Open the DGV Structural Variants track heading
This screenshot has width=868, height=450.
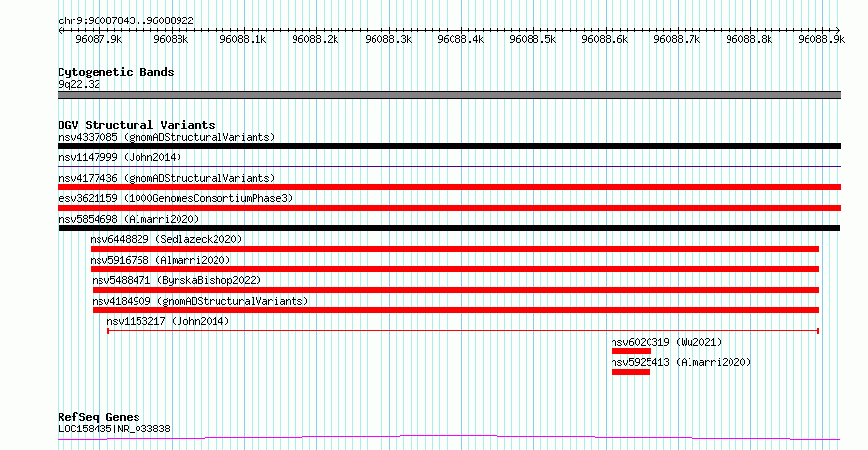(x=137, y=125)
